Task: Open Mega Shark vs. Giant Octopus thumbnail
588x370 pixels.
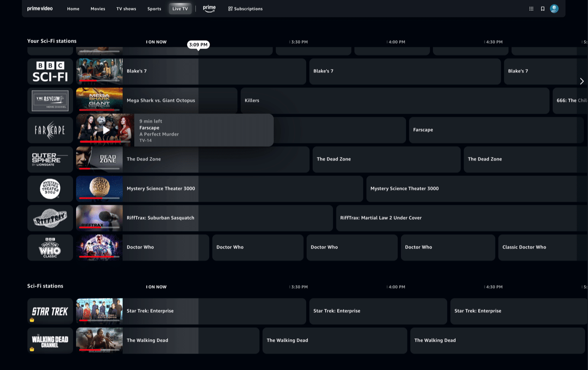Action: [x=99, y=101]
